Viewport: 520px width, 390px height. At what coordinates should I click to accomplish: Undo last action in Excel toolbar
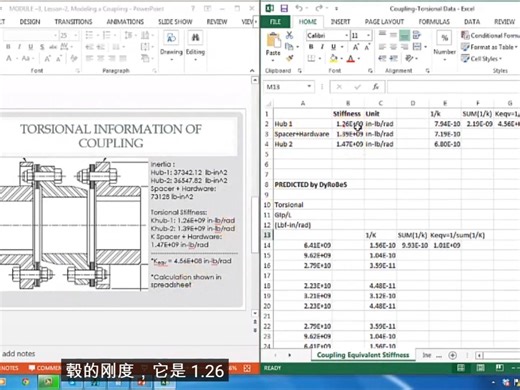[x=299, y=8]
